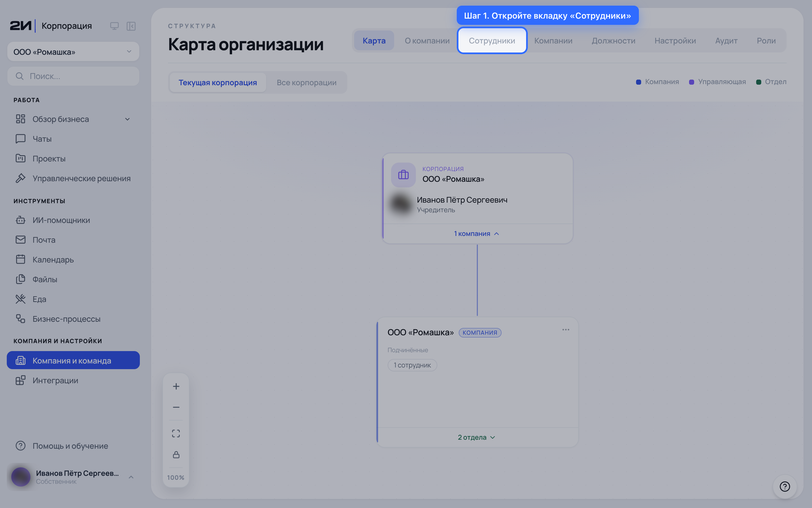Click the help question-mark floating button
The image size is (812, 508).
pyautogui.click(x=784, y=486)
